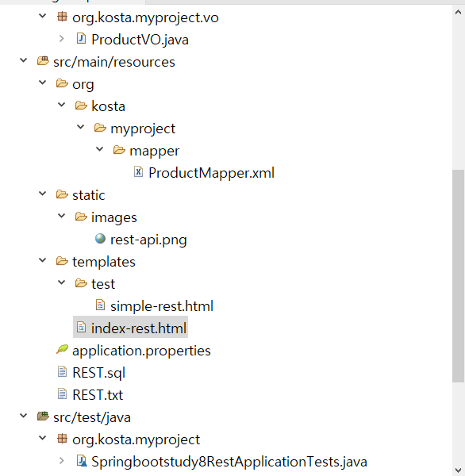The image size is (465, 476).
Task: Select the REST.sql file
Action: click(98, 373)
